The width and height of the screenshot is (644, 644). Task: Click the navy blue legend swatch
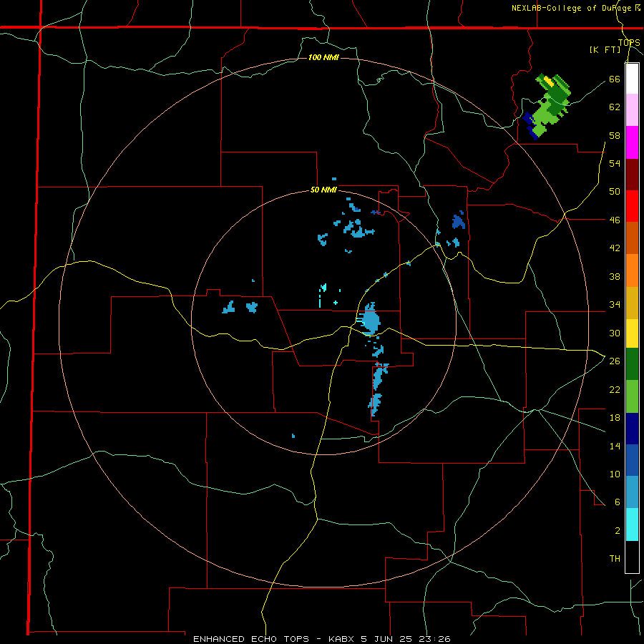click(x=632, y=429)
